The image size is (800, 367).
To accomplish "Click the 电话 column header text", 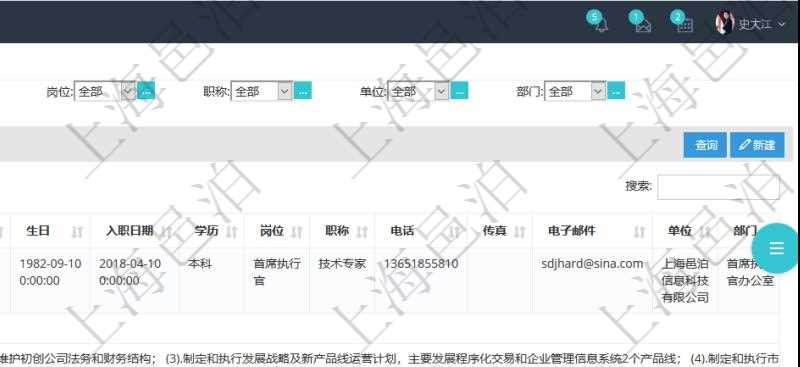I will [403, 231].
